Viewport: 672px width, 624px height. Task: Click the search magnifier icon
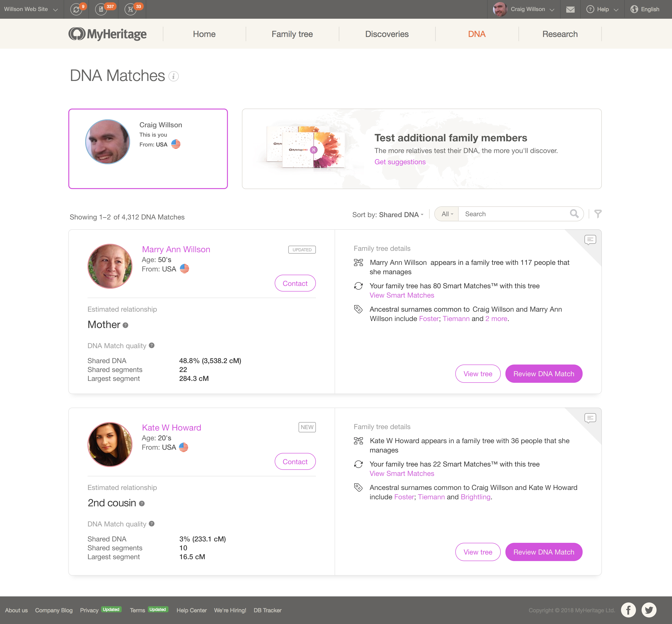(x=574, y=214)
